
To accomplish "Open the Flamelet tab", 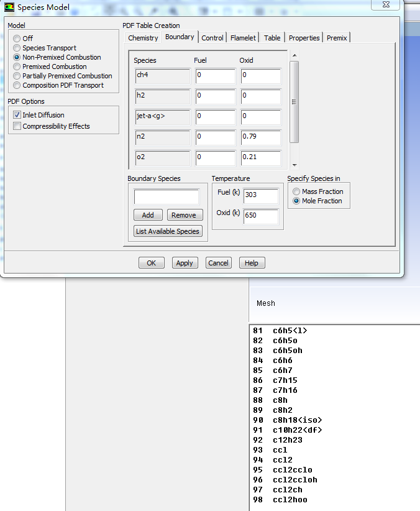I will pos(243,38).
